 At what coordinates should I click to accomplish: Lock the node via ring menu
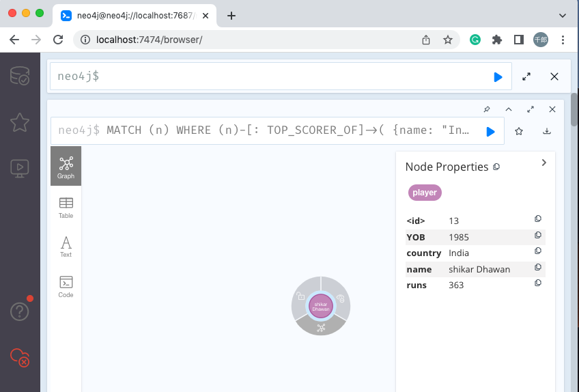301,296
